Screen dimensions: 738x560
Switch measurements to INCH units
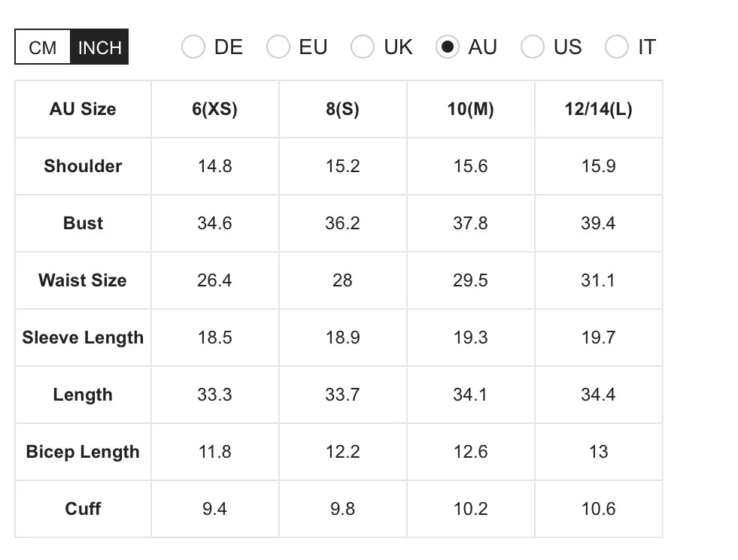pyautogui.click(x=99, y=47)
